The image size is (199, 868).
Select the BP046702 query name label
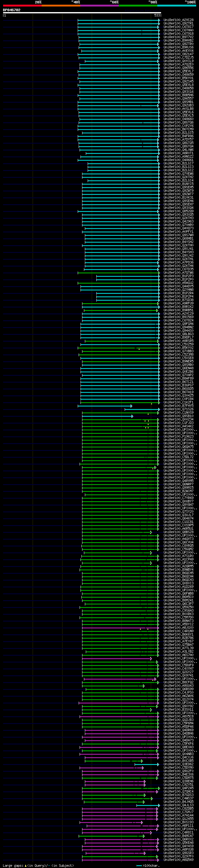(x=12, y=10)
